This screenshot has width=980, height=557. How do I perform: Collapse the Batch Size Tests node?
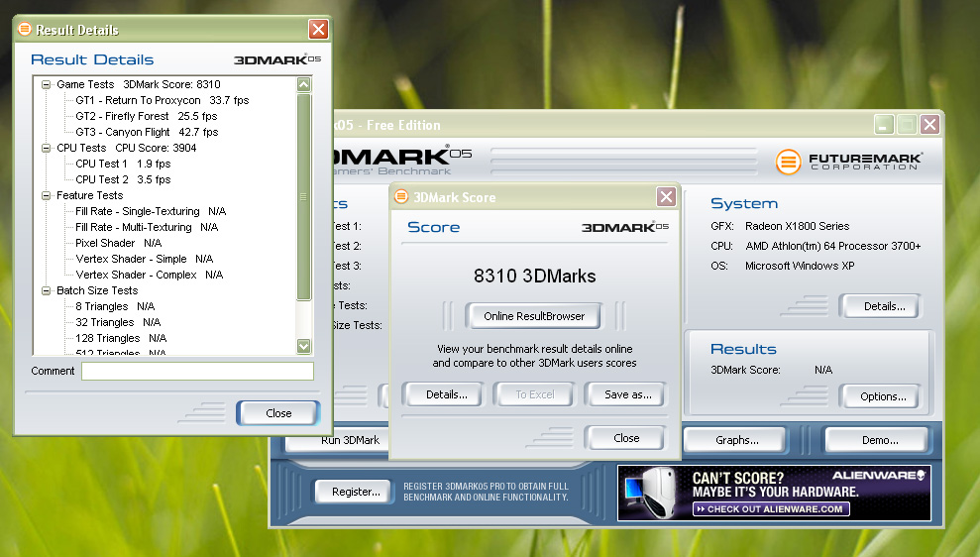pyautogui.click(x=46, y=290)
